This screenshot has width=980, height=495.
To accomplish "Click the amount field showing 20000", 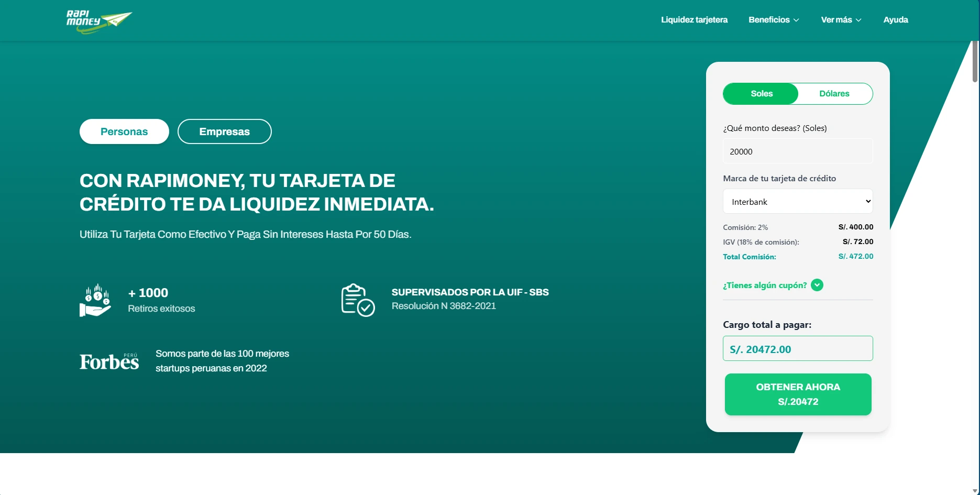I will tap(797, 151).
